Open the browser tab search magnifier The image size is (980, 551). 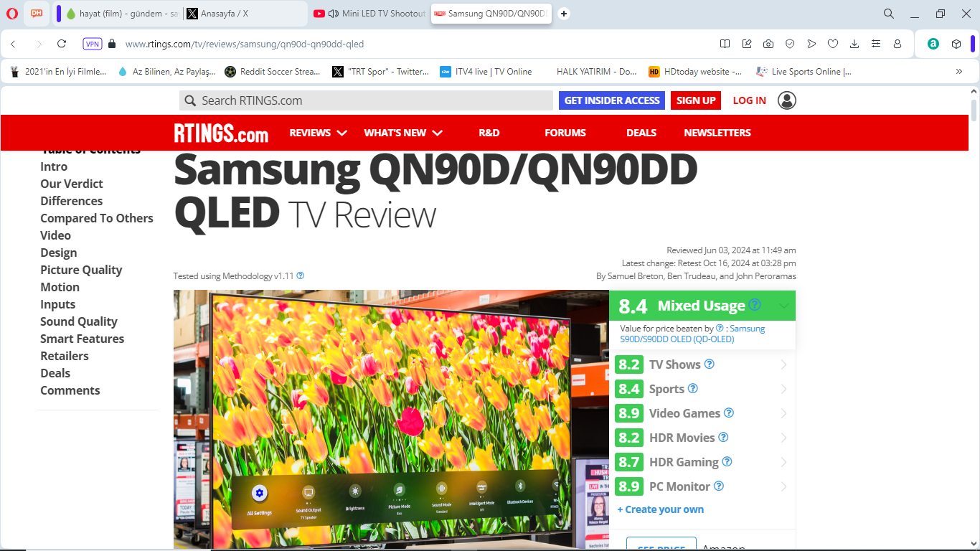(x=888, y=14)
